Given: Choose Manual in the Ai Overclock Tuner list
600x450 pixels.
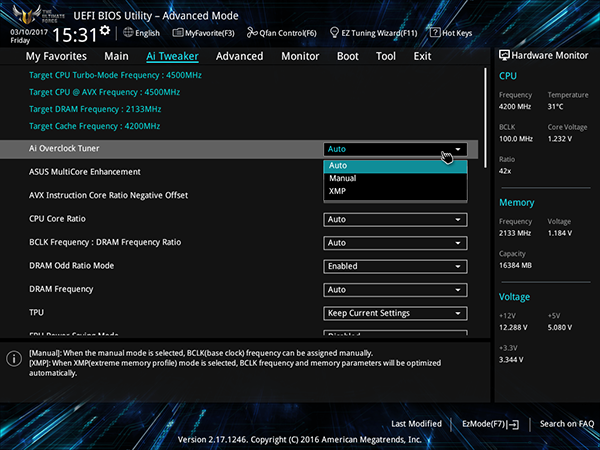Looking at the screenshot, I should point(395,178).
